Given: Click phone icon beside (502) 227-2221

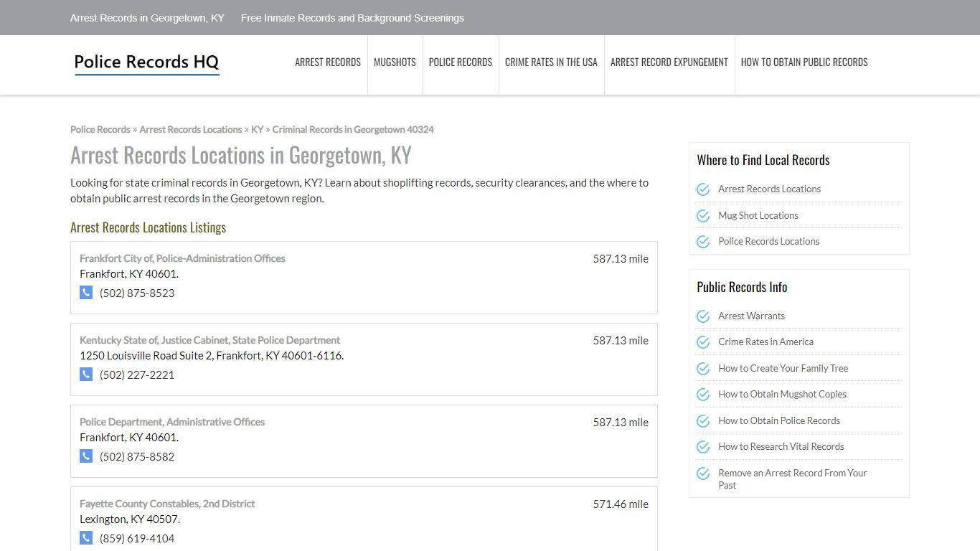Looking at the screenshot, I should click(x=86, y=375).
